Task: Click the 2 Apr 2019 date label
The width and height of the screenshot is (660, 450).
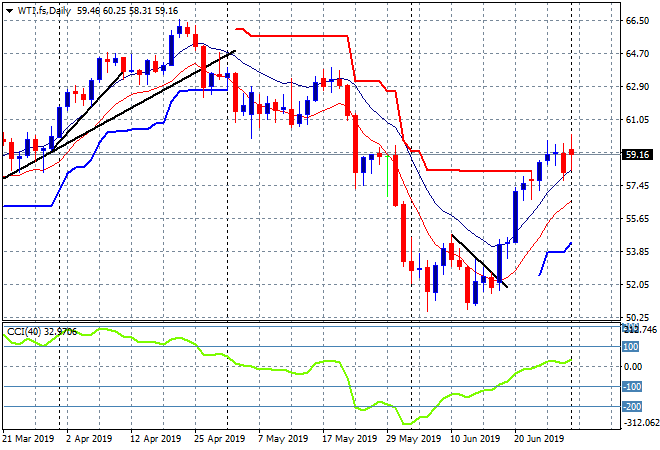Action: [89, 439]
